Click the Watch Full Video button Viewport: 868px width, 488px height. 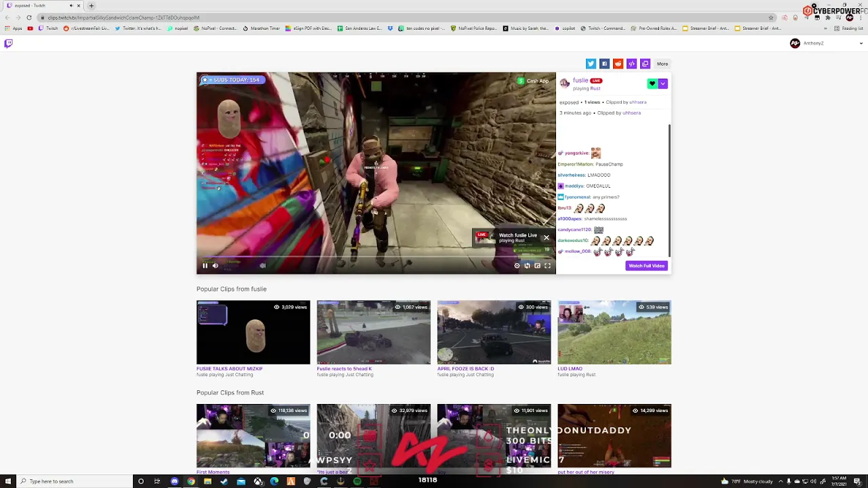pyautogui.click(x=646, y=266)
